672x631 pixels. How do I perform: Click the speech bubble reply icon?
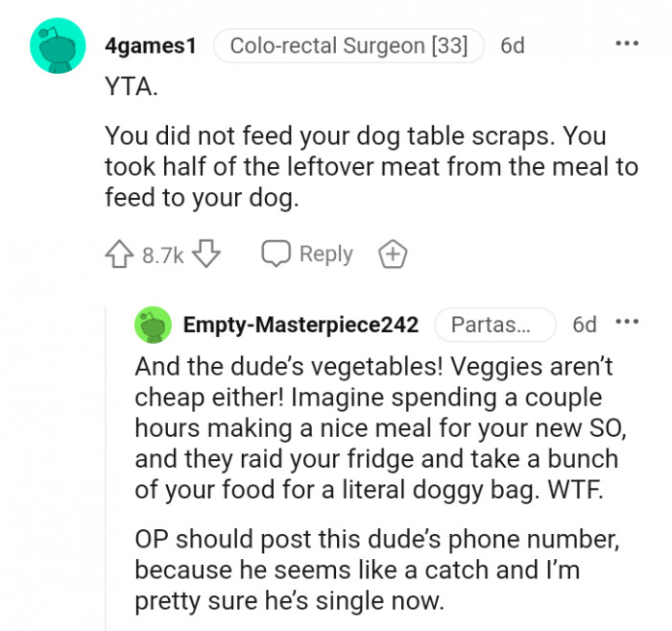pyautogui.click(x=276, y=254)
